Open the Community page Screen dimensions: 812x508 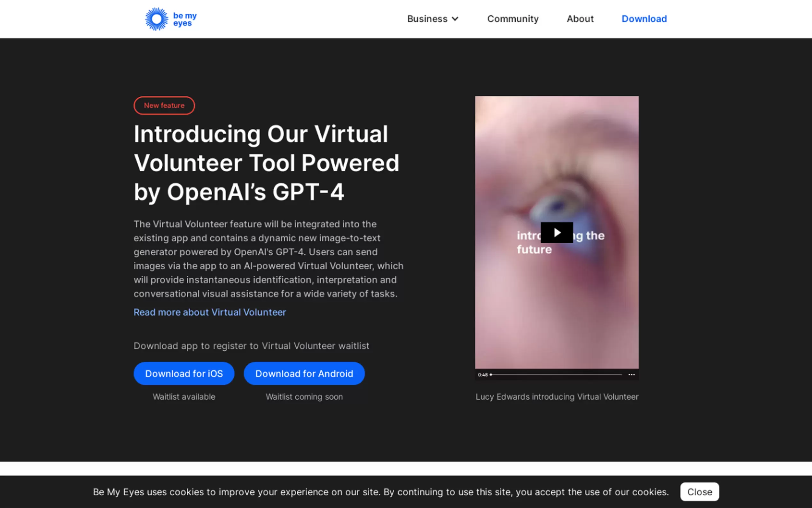(x=512, y=19)
